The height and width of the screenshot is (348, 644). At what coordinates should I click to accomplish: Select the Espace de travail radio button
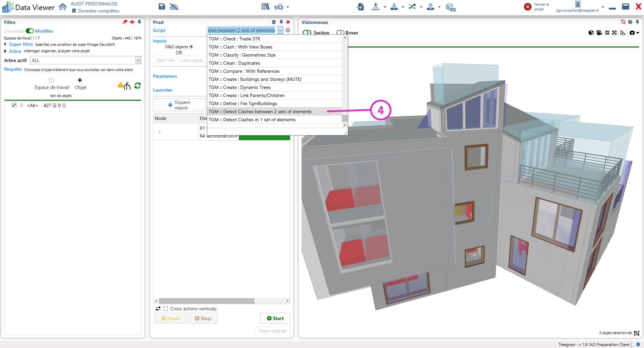click(x=51, y=80)
